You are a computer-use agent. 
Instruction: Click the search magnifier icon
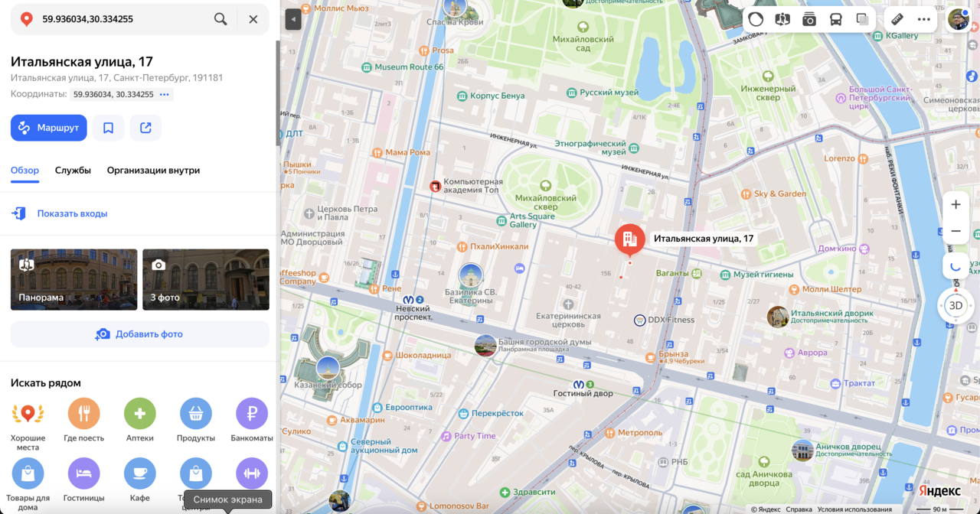click(x=220, y=19)
